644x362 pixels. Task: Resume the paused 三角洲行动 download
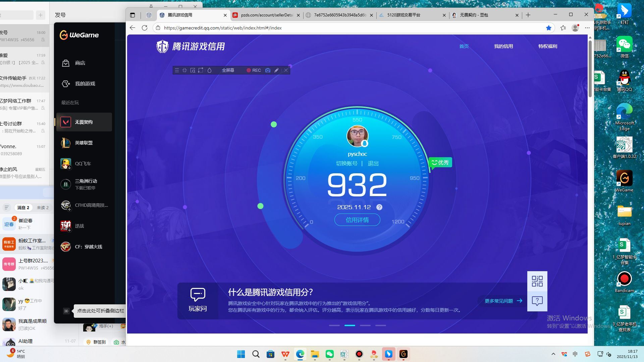click(66, 184)
